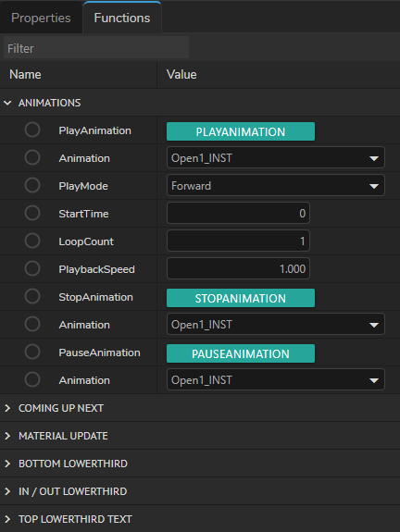Image resolution: width=400 pixels, height=532 pixels.
Task: Expand the MATERIAL UPDATE group
Action: pyautogui.click(x=7, y=436)
